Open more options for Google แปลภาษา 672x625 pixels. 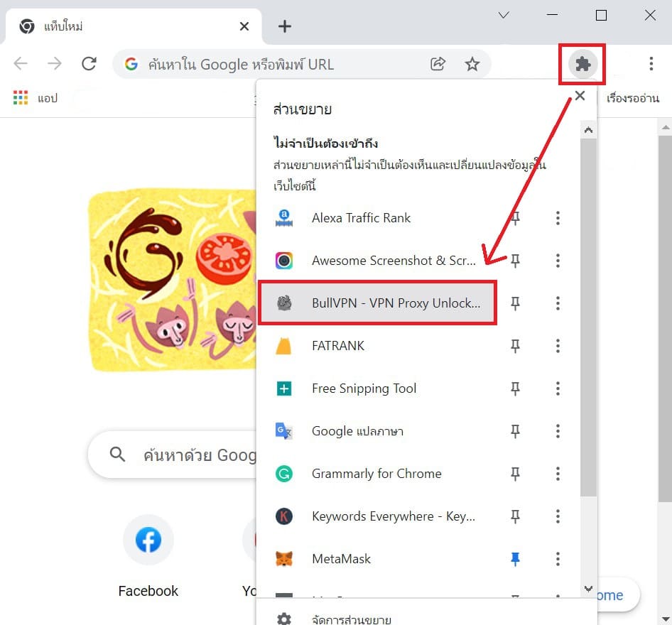click(558, 431)
